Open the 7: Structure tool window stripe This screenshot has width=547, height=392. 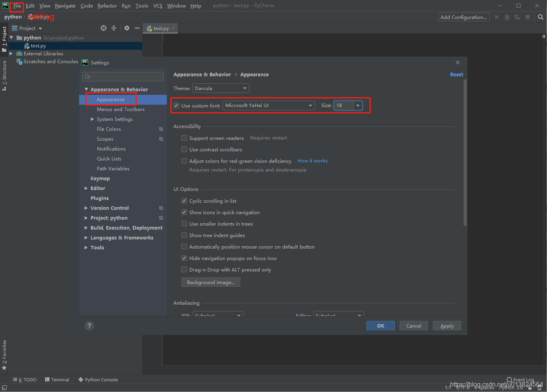pyautogui.click(x=4, y=75)
